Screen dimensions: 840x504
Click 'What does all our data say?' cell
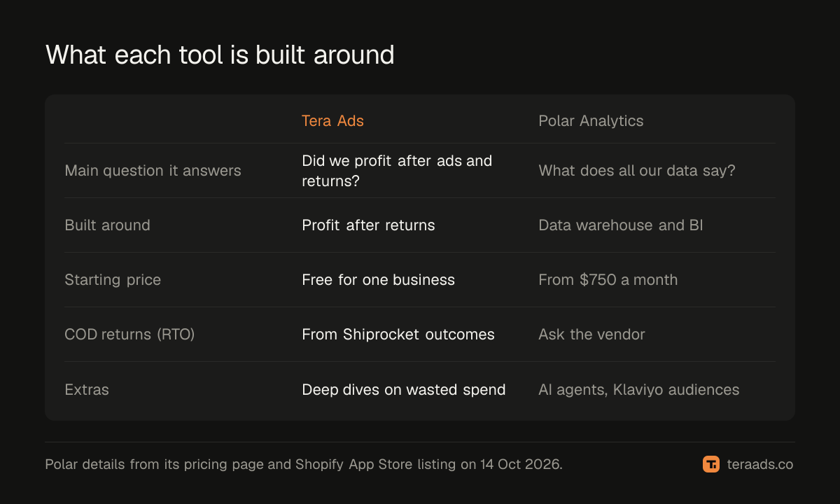click(x=637, y=171)
